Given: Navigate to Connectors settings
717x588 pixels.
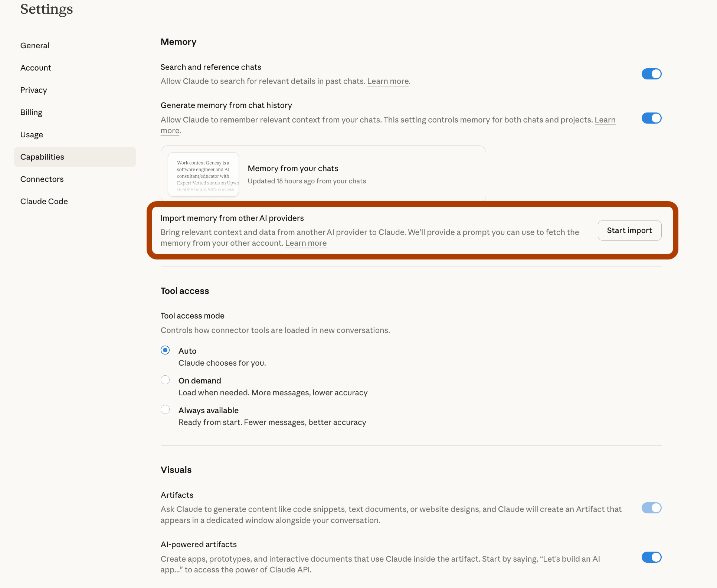Looking at the screenshot, I should (42, 179).
